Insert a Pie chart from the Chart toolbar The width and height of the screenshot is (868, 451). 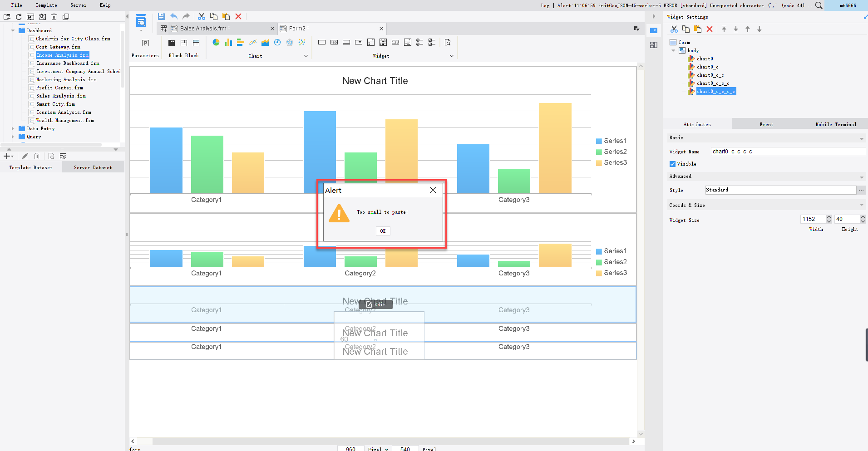216,42
